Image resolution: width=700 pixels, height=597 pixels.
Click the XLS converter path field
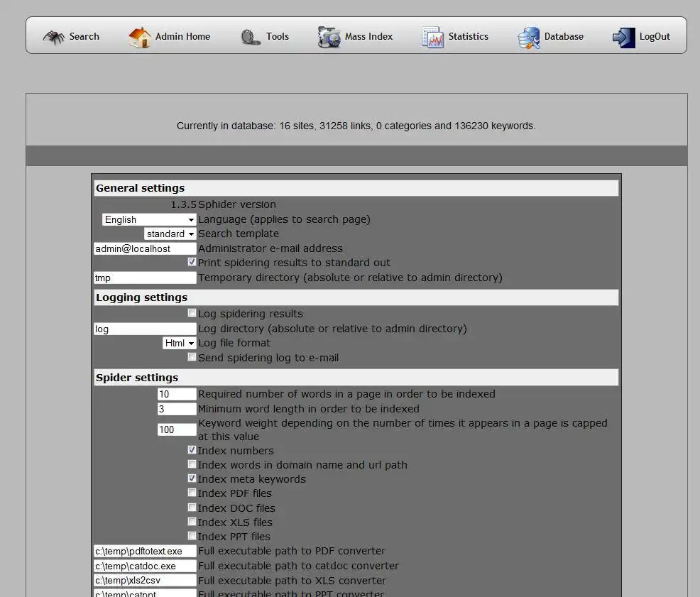pyautogui.click(x=145, y=580)
